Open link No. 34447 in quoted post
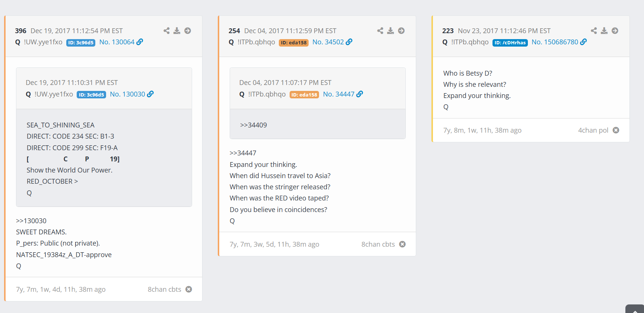Image resolution: width=644 pixels, height=313 pixels. tap(339, 94)
